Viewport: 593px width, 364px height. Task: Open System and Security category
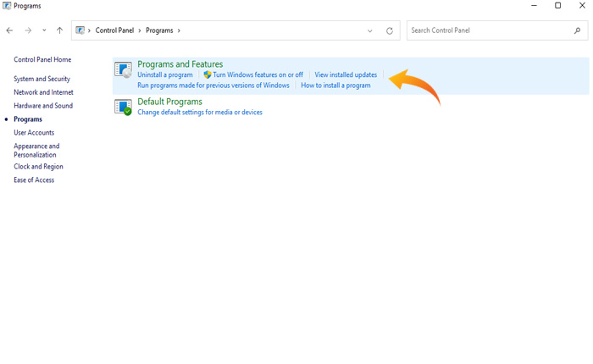42,79
